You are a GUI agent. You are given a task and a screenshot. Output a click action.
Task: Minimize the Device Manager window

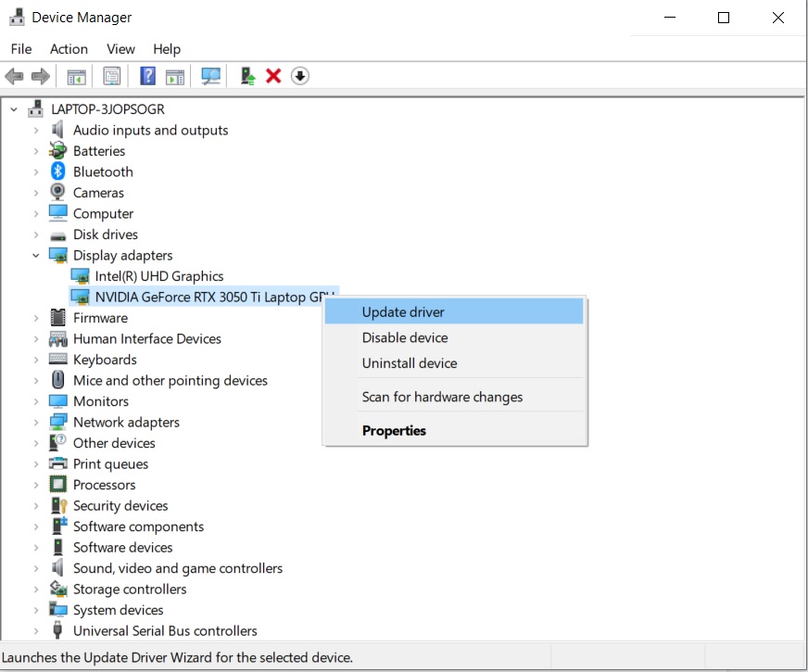point(670,18)
